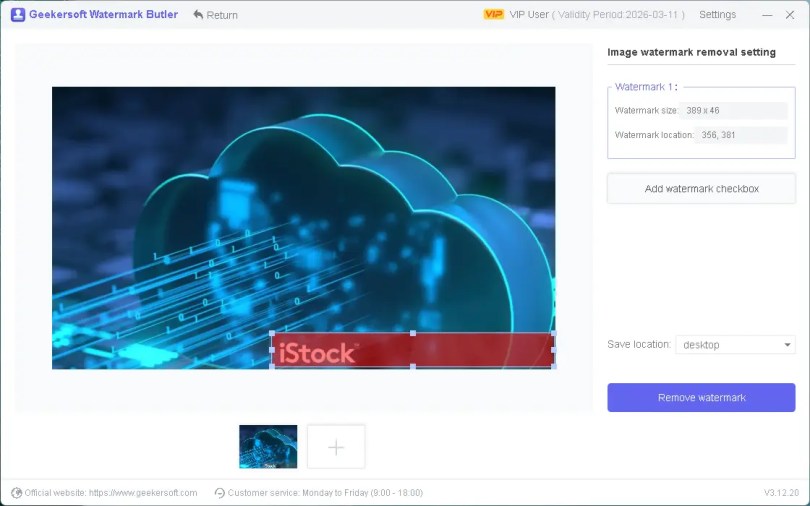Viewport: 810px width, 506px height.
Task: Select the cloud image thumbnail
Action: point(268,447)
